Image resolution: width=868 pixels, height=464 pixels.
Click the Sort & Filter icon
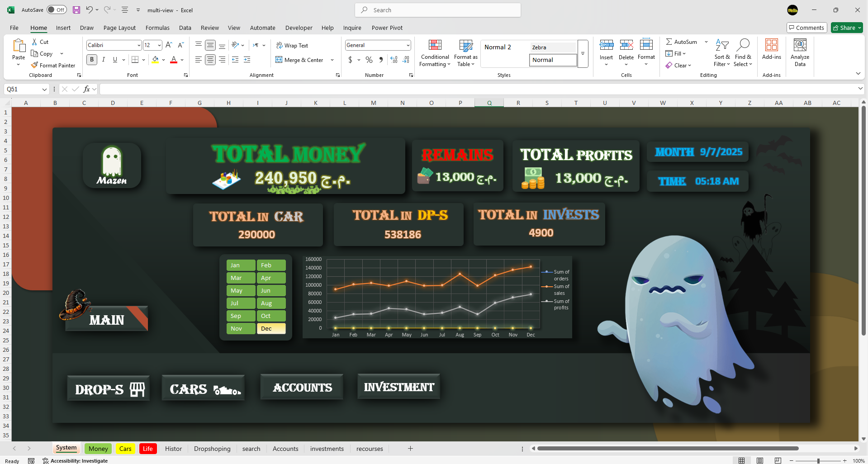[x=722, y=46]
